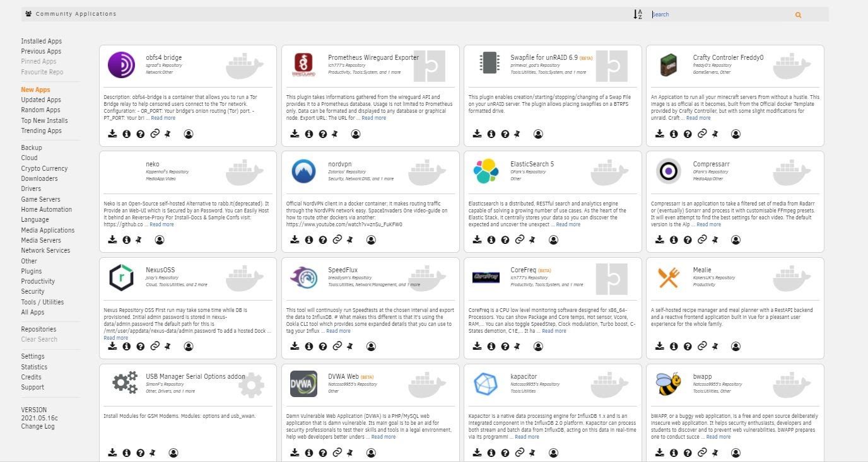Viewport: 868px width, 462px height.
Task: Read more about NexusOSS
Action: pos(116,338)
